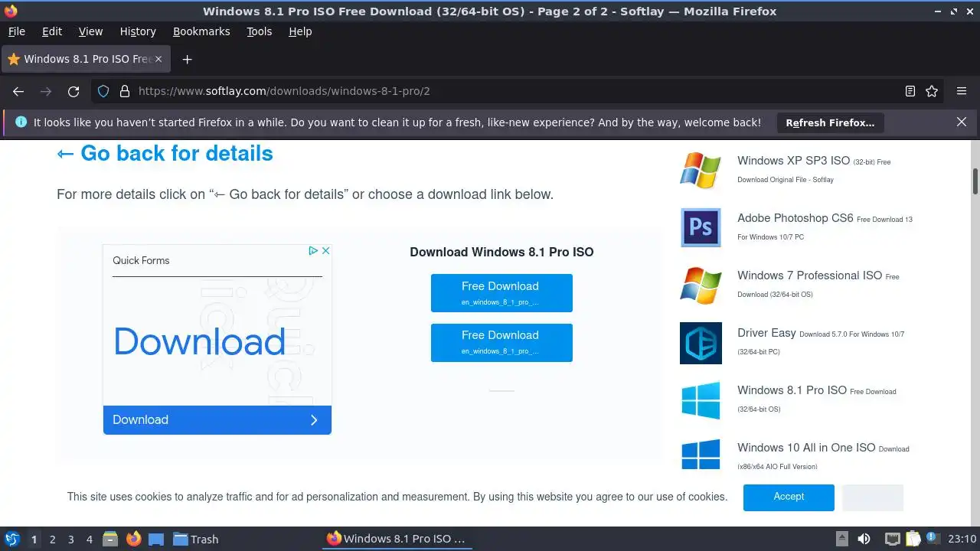The width and height of the screenshot is (980, 551).
Task: Open the Trash folder from the taskbar
Action: pyautogui.click(x=195, y=539)
